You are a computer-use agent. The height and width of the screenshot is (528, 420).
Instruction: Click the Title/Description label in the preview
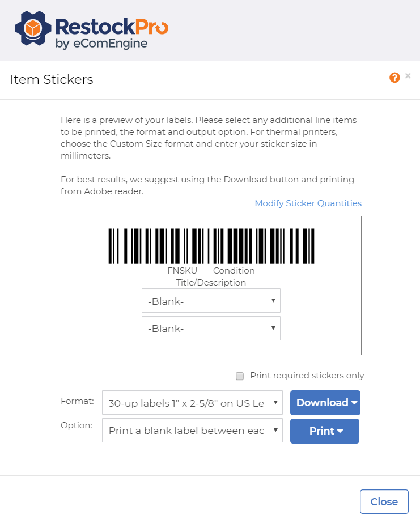(211, 282)
